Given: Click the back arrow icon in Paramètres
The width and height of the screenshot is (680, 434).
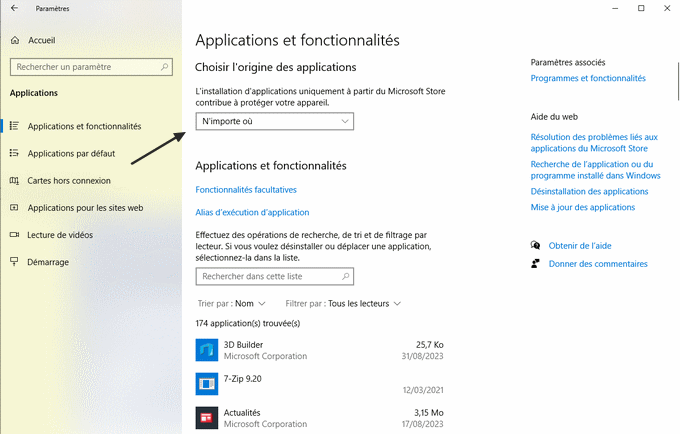Looking at the screenshot, I should 14,8.
